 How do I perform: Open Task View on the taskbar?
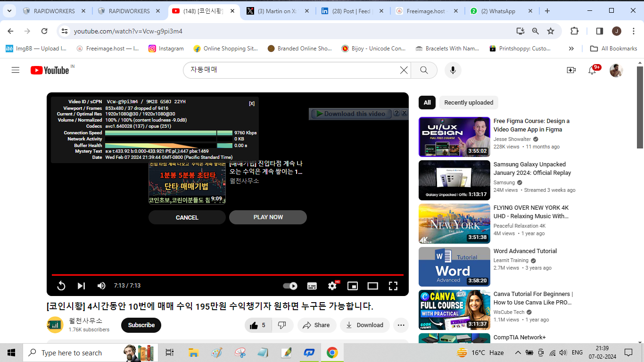click(x=170, y=353)
